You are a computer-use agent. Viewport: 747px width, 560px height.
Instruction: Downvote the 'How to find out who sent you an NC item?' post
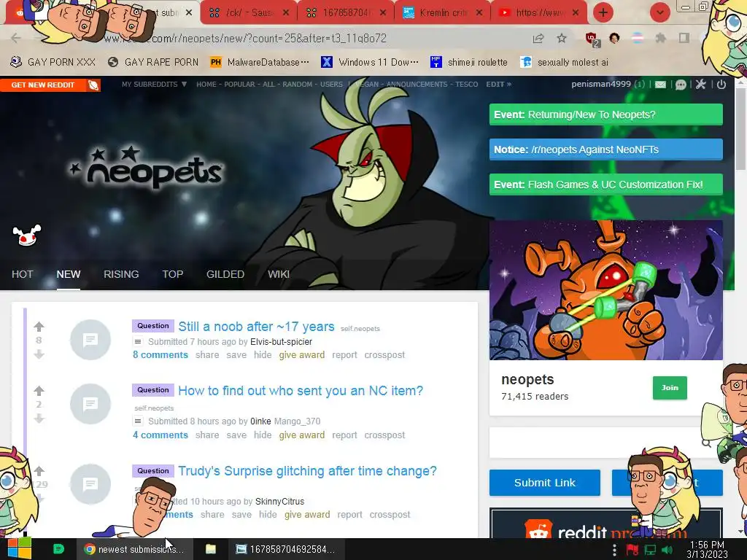[x=39, y=419]
